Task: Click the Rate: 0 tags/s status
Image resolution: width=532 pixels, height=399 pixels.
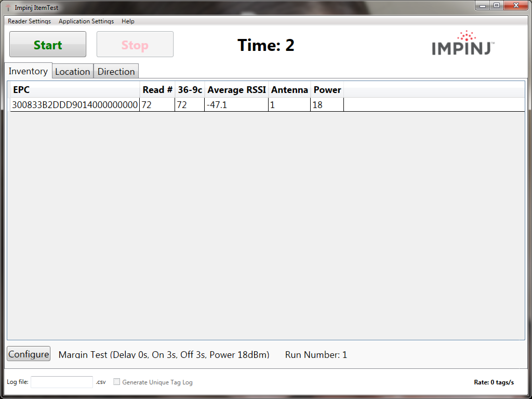Action: [x=494, y=382]
